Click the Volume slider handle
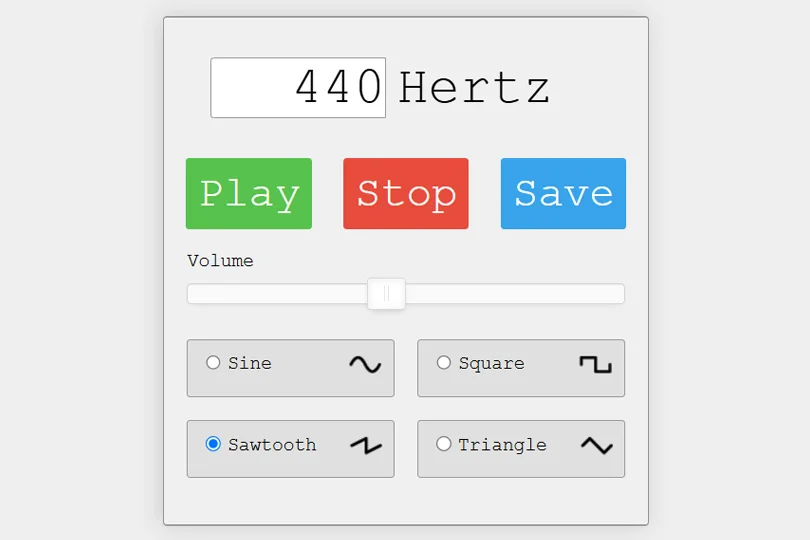810x540 pixels. pyautogui.click(x=386, y=294)
